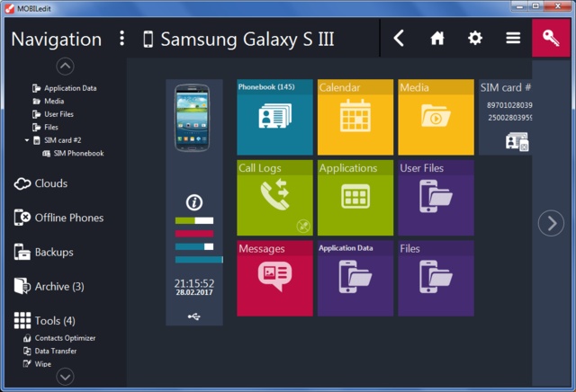
Task: Open the Calendar tile
Action: pyautogui.click(x=355, y=117)
